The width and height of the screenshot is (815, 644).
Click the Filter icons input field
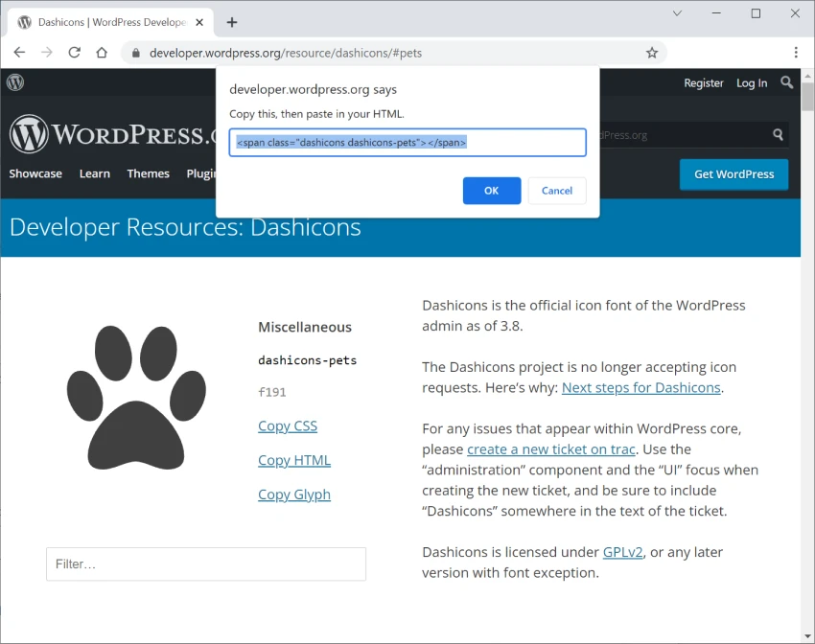click(206, 564)
